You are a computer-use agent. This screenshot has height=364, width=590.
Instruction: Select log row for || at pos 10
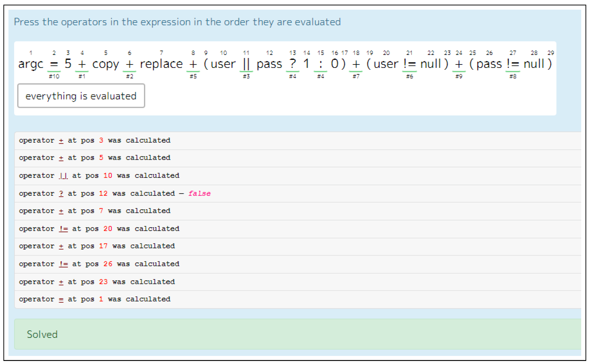tap(99, 176)
